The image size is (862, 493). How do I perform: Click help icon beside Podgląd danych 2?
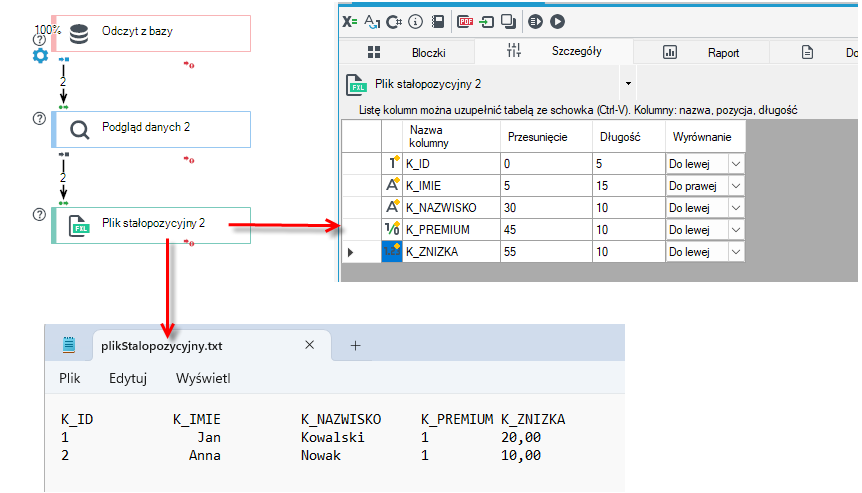coord(39,118)
